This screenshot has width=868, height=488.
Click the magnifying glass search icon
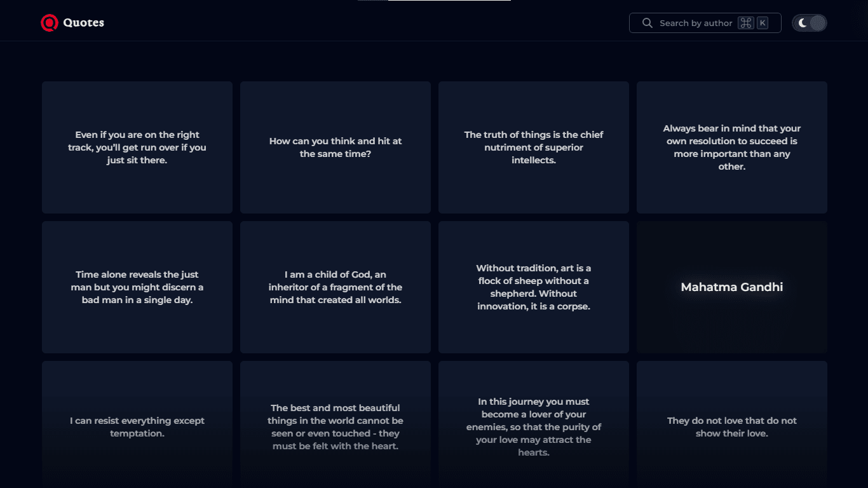coord(648,23)
